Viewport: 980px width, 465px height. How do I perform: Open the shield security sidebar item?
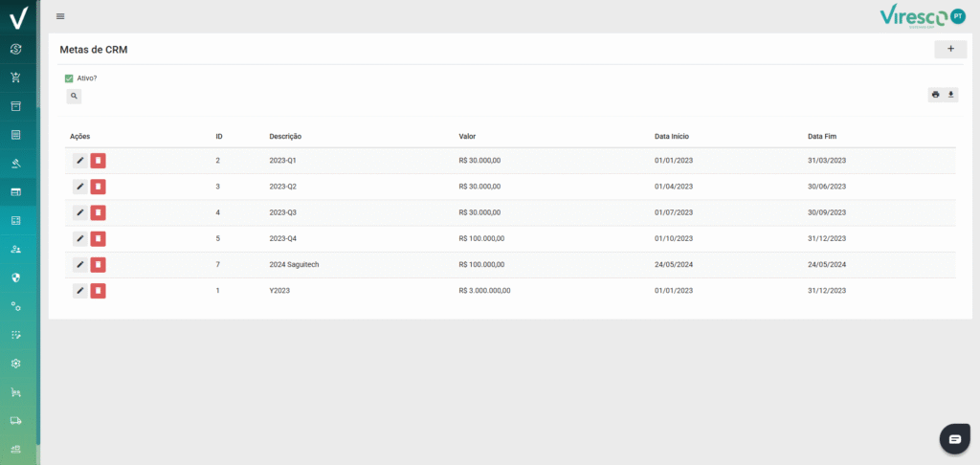[x=16, y=277]
